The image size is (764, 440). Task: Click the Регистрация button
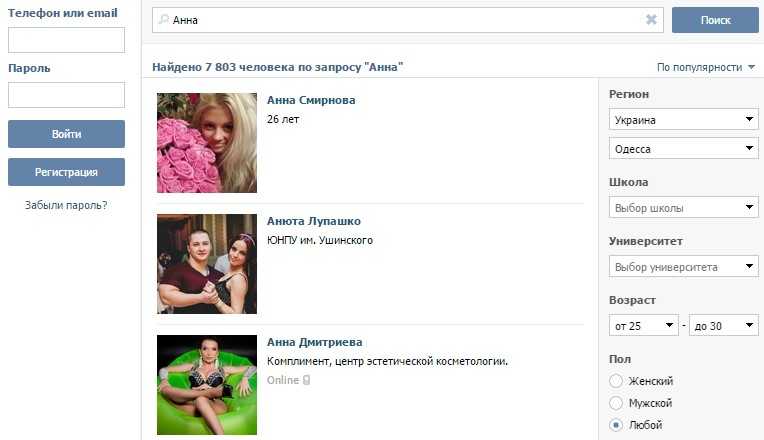(x=66, y=172)
